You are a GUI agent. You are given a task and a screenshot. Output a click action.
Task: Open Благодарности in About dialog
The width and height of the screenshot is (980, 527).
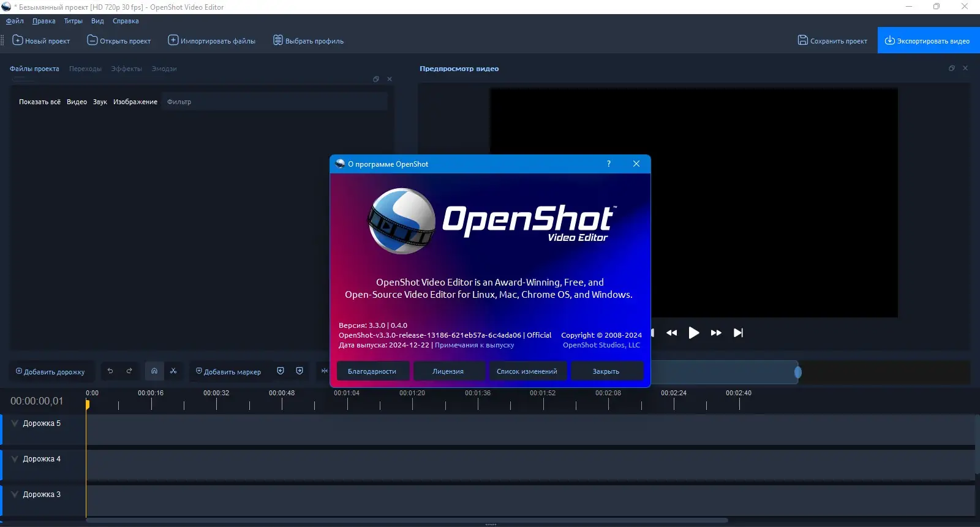click(x=372, y=371)
